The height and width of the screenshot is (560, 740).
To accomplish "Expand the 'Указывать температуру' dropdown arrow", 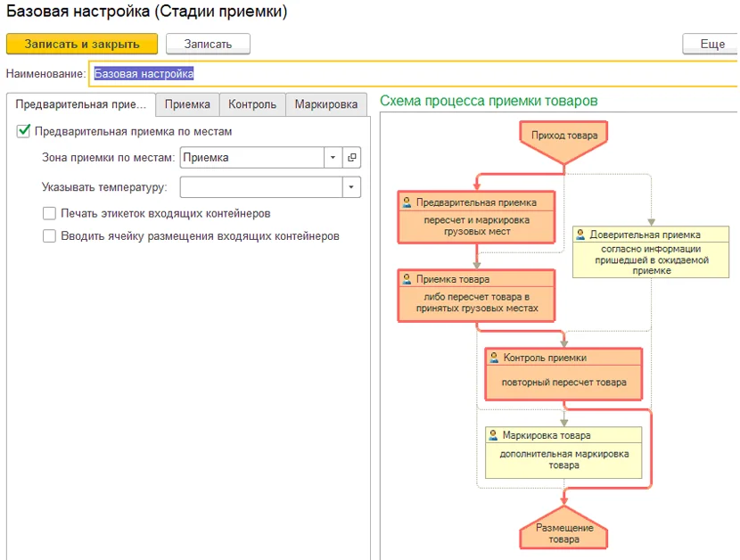I will 351,187.
